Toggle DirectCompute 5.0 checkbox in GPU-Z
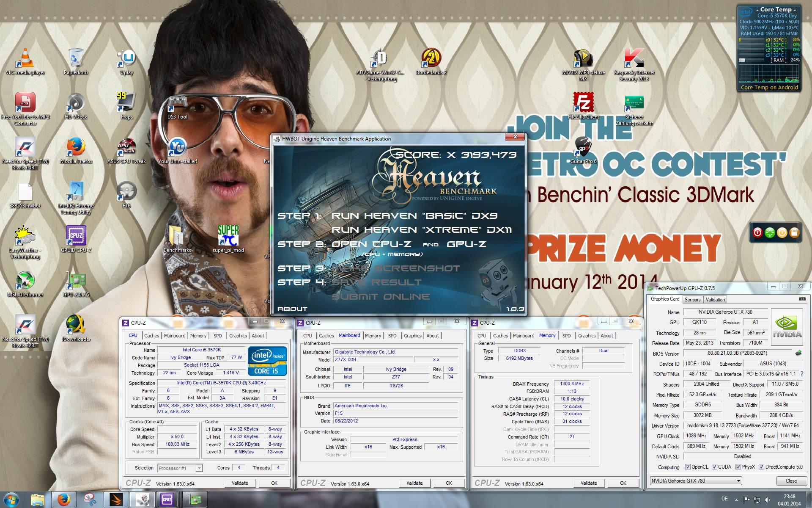The width and height of the screenshot is (812, 508). click(x=761, y=467)
